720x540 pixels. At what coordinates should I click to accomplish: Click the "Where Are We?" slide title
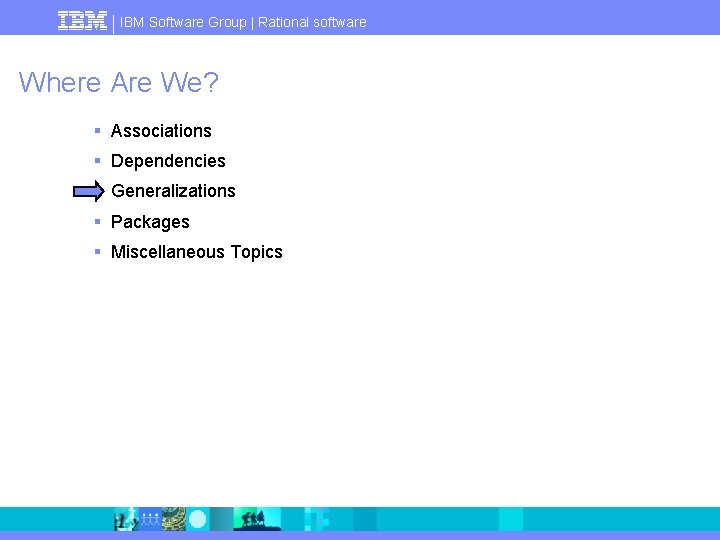click(x=118, y=83)
